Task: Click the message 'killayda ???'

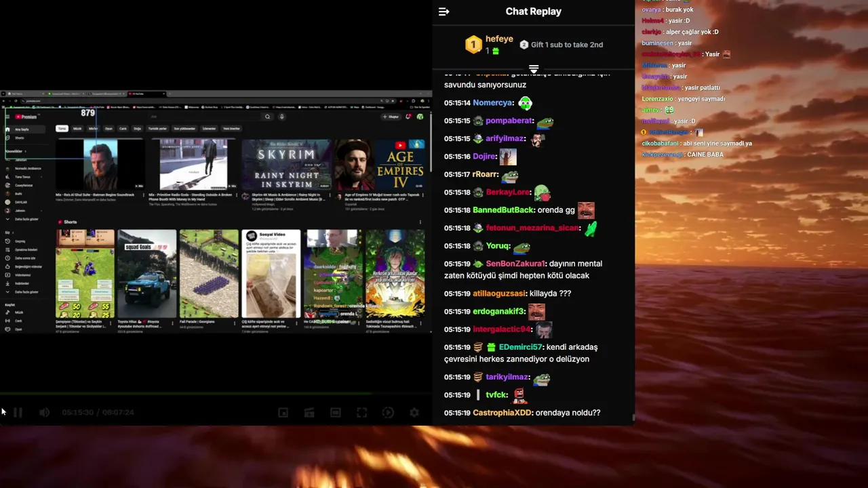Action: [x=550, y=293]
